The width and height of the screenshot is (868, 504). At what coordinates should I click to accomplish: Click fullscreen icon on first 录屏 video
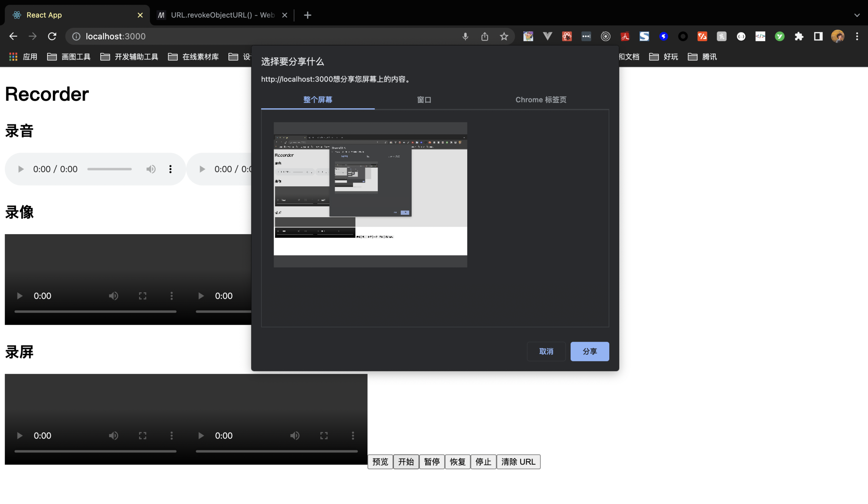[143, 435]
